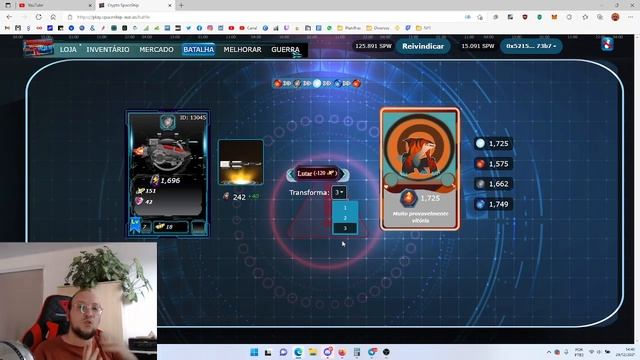Click the Lutar fight button
Image resolution: width=640 pixels, height=360 pixels.
pos(318,173)
